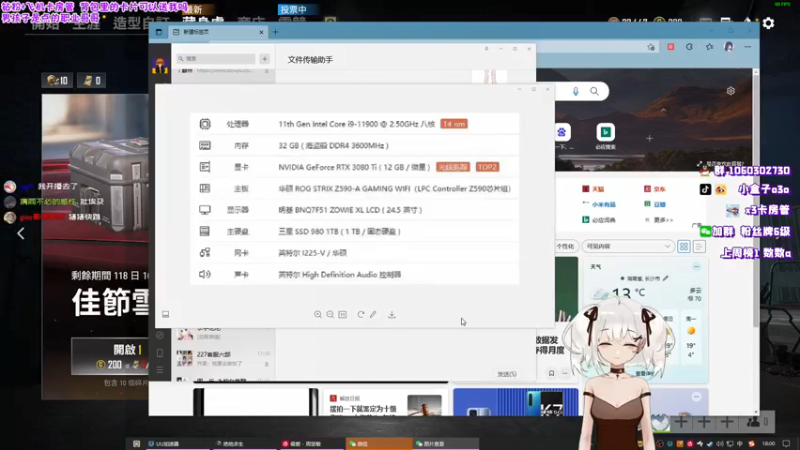This screenshot has width=800, height=450.
Task: Switch feed to list layout view
Action: pos(699,246)
